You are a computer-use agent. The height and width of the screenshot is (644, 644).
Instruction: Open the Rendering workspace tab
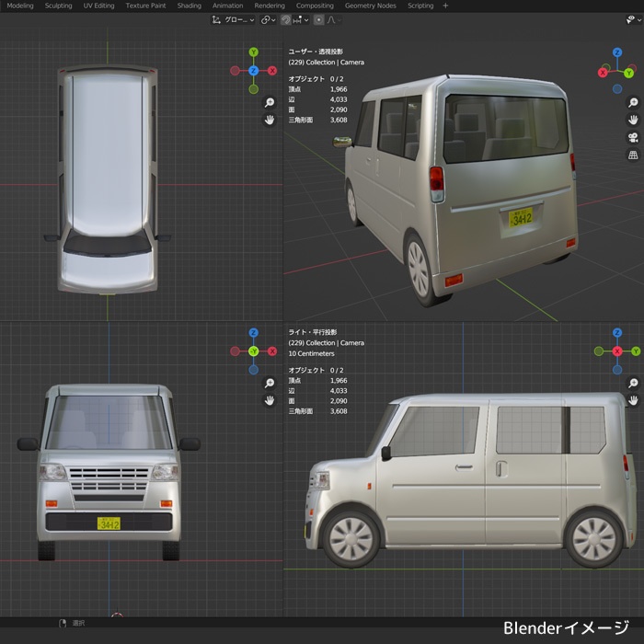[x=270, y=6]
